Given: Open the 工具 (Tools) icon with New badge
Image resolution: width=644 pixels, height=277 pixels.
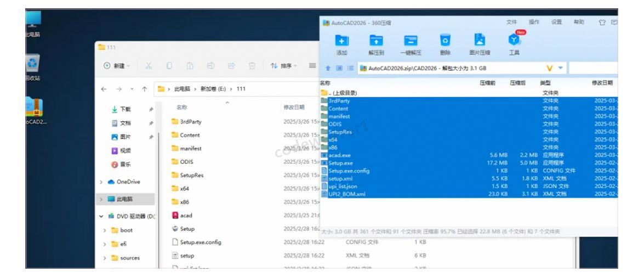Looking at the screenshot, I should 514,40.
